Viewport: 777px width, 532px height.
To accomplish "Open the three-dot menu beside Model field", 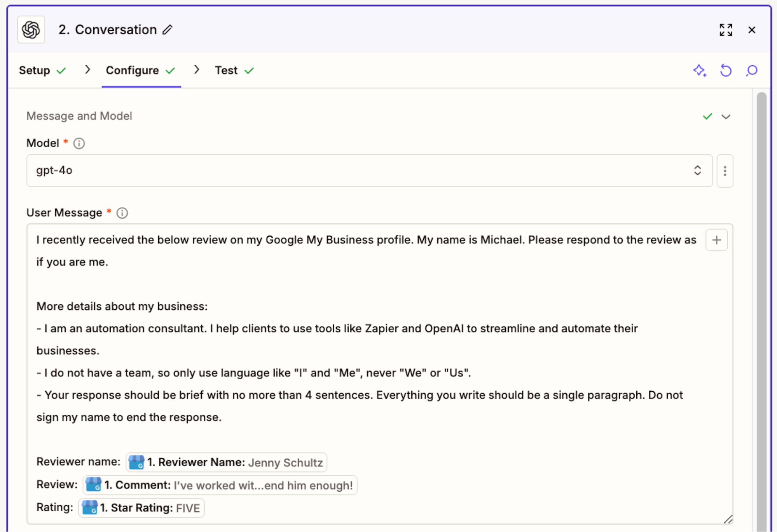I will [725, 171].
